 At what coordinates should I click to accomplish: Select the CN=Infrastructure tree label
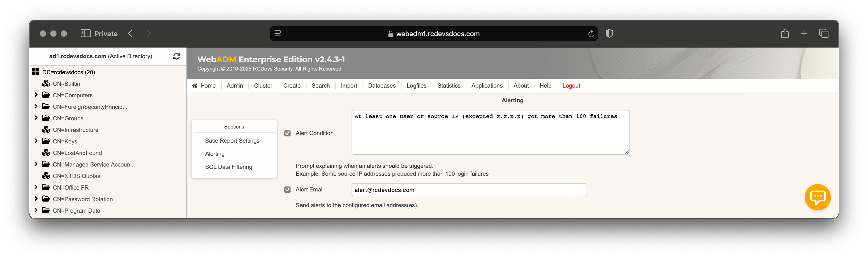75,130
